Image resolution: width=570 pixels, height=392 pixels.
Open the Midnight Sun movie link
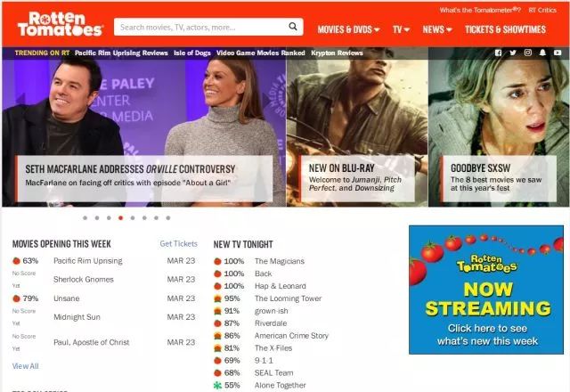(x=77, y=317)
